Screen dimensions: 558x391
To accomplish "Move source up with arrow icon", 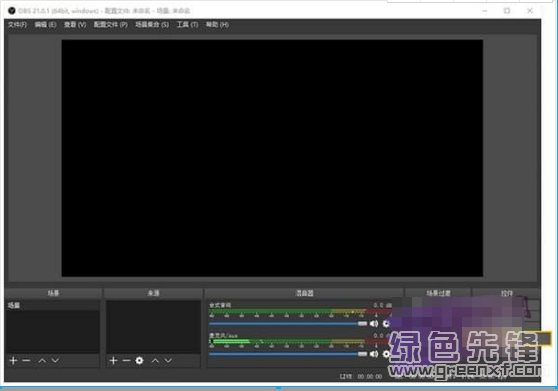I will pos(155,360).
